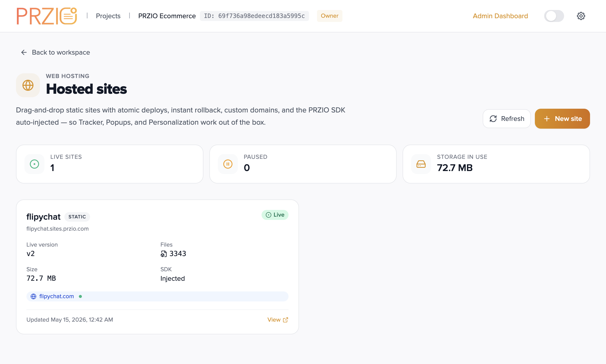Viewport: 606px width, 364px height.
Task: Click the back arrow icon
Action: pyautogui.click(x=24, y=52)
